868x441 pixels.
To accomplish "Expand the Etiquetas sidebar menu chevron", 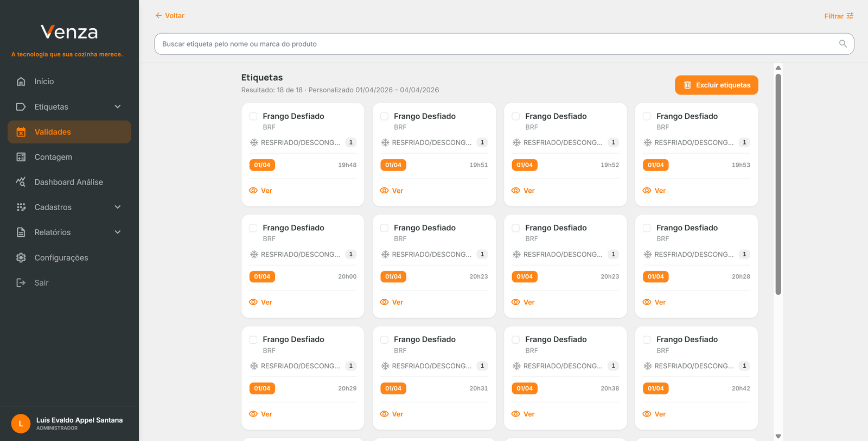I will 118,107.
